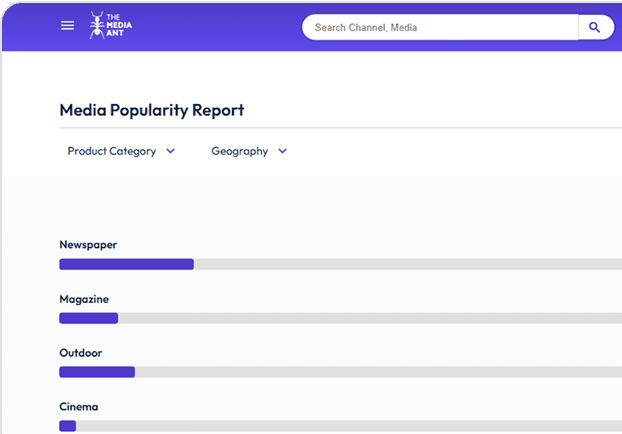The height and width of the screenshot is (434, 622).
Task: Click the chevron arrow beside Geography
Action: point(282,151)
